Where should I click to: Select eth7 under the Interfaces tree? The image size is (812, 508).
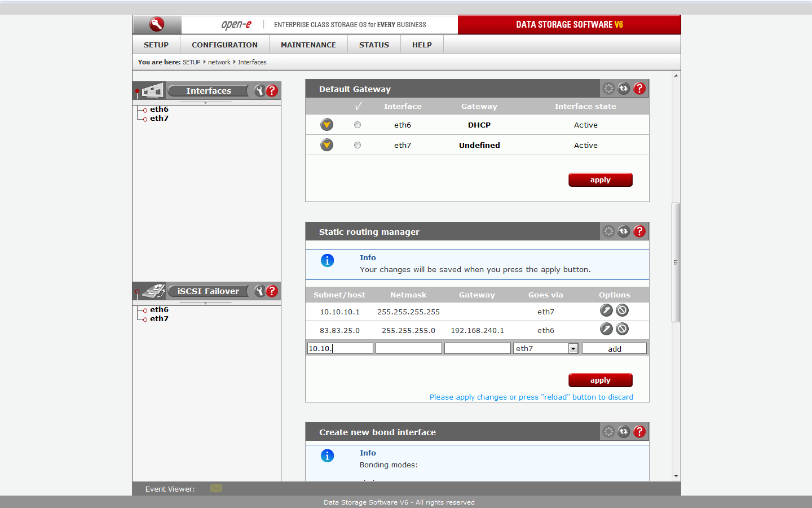[159, 119]
